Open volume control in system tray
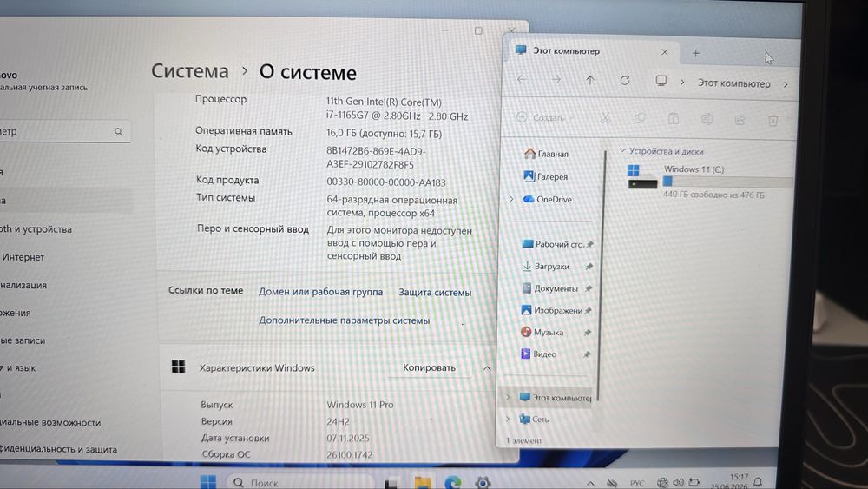This screenshot has height=489, width=868. click(678, 483)
